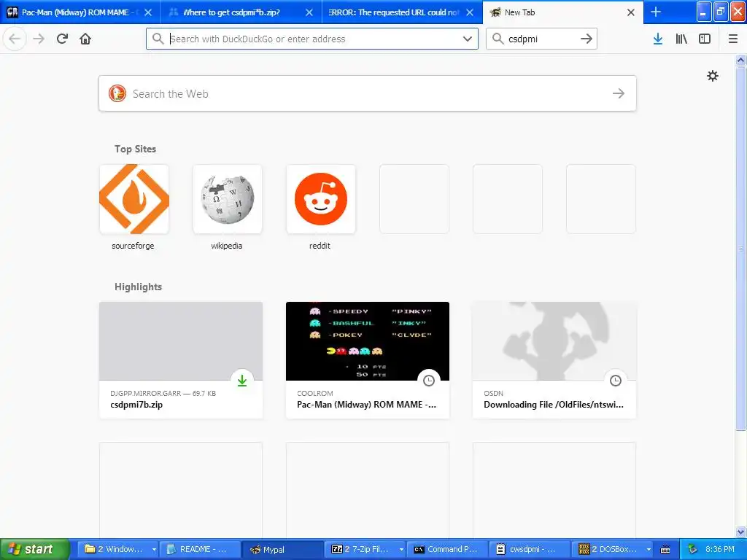Click the keyboard icon in taskbar

[665, 550]
